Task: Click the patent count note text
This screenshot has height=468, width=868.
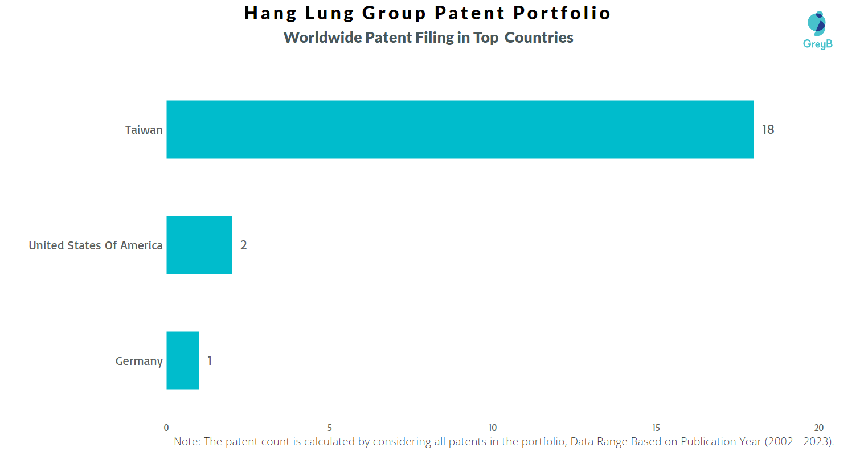Action: [x=504, y=442]
